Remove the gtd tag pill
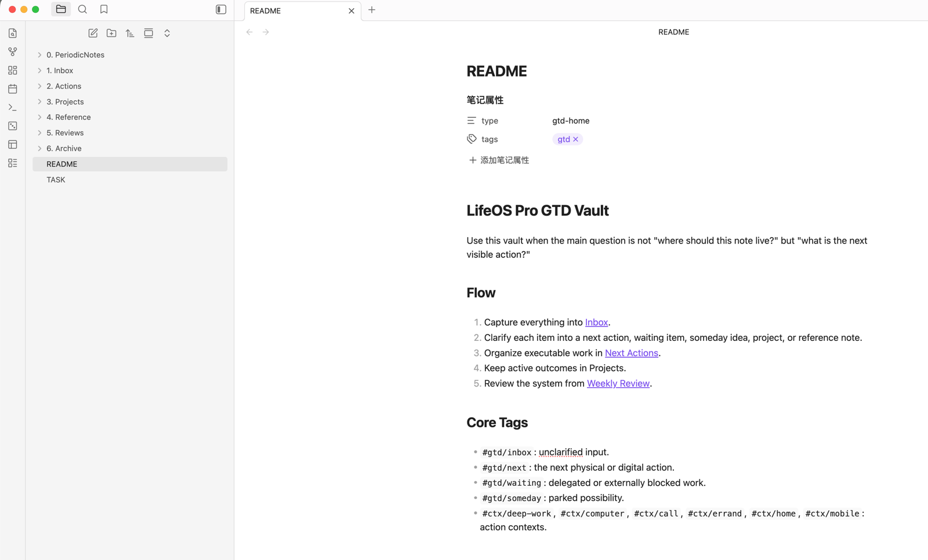 [x=575, y=139]
